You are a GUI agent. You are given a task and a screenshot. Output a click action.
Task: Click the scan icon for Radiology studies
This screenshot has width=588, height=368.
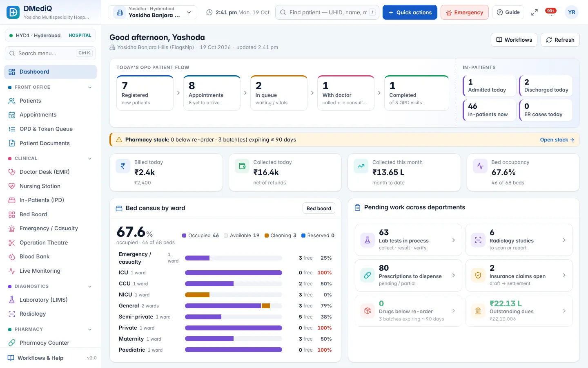478,240
